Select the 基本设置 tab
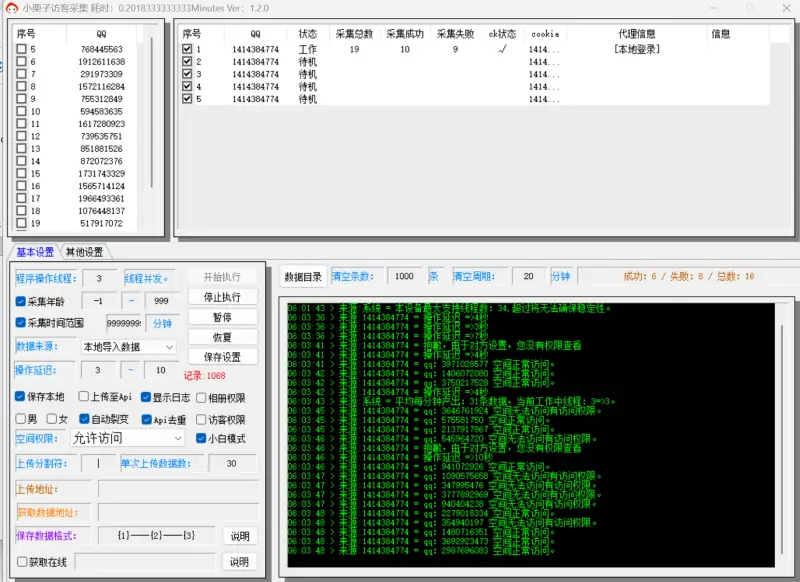Image resolution: width=800 pixels, height=582 pixels. [35, 252]
